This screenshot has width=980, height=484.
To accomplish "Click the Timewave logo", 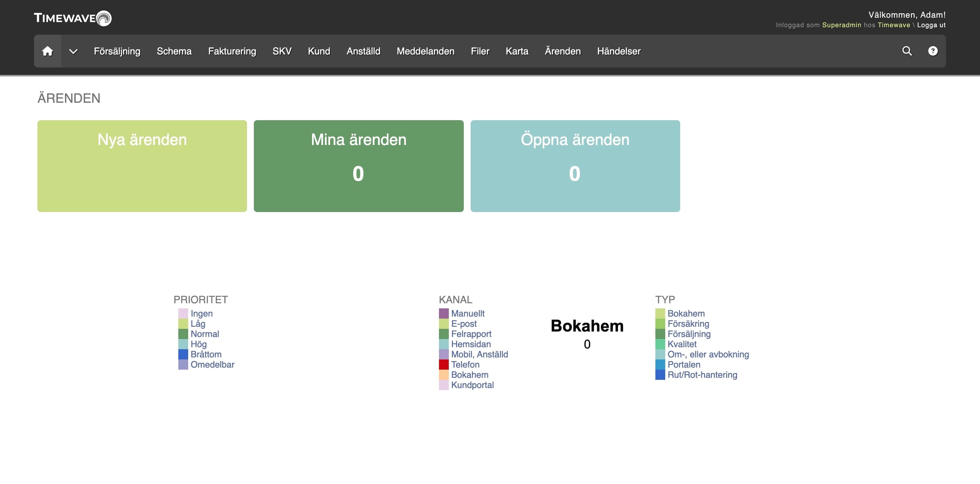I will pyautogui.click(x=73, y=18).
